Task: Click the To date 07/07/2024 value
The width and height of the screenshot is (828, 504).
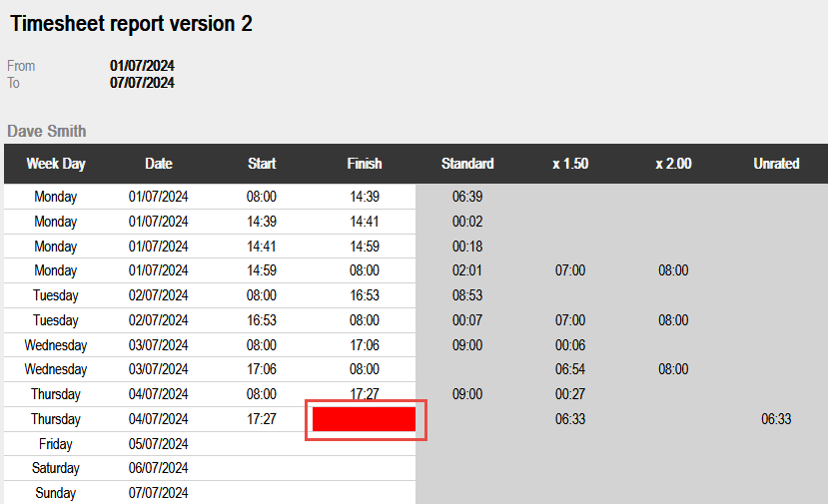Action: click(142, 83)
